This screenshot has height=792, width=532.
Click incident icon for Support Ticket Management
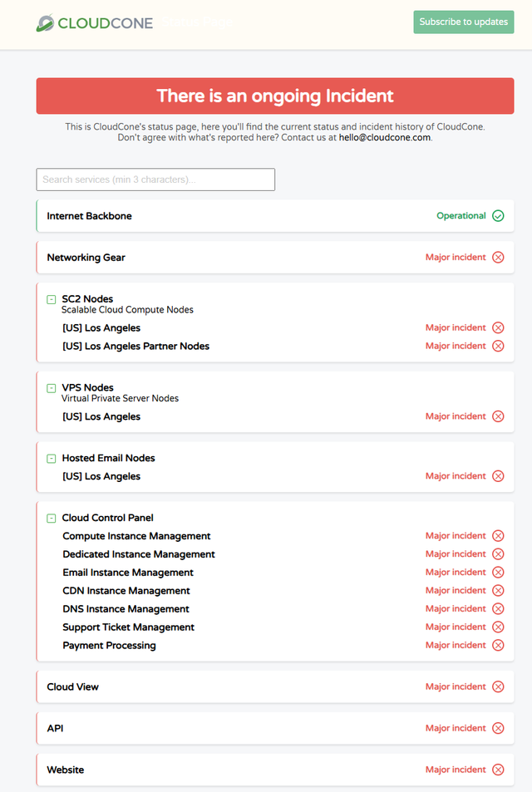click(x=498, y=627)
